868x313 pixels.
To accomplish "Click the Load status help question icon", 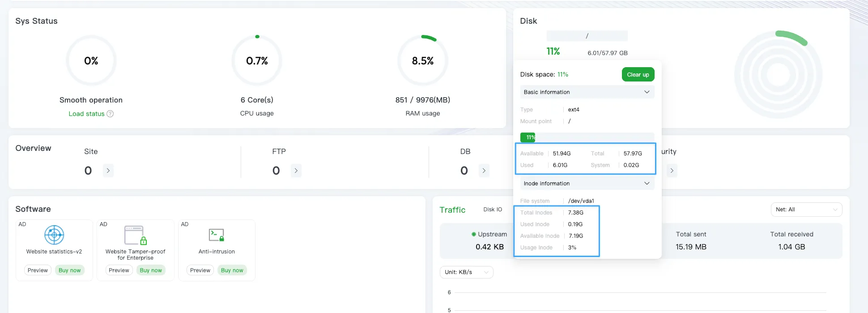I will point(110,114).
